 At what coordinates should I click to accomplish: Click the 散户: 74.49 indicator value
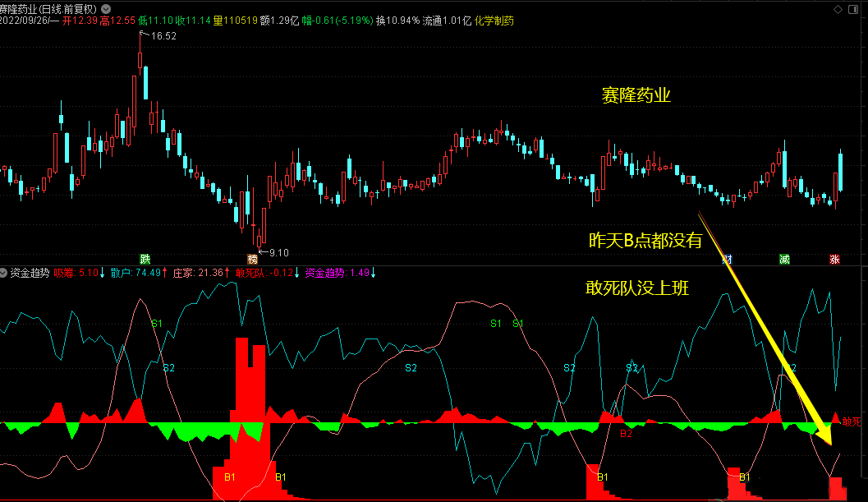(135, 273)
